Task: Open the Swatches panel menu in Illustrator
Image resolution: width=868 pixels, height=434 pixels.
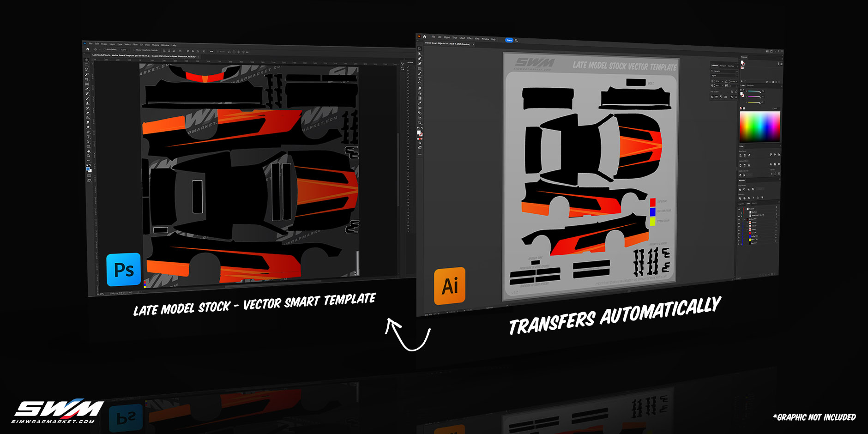Action: (783, 59)
